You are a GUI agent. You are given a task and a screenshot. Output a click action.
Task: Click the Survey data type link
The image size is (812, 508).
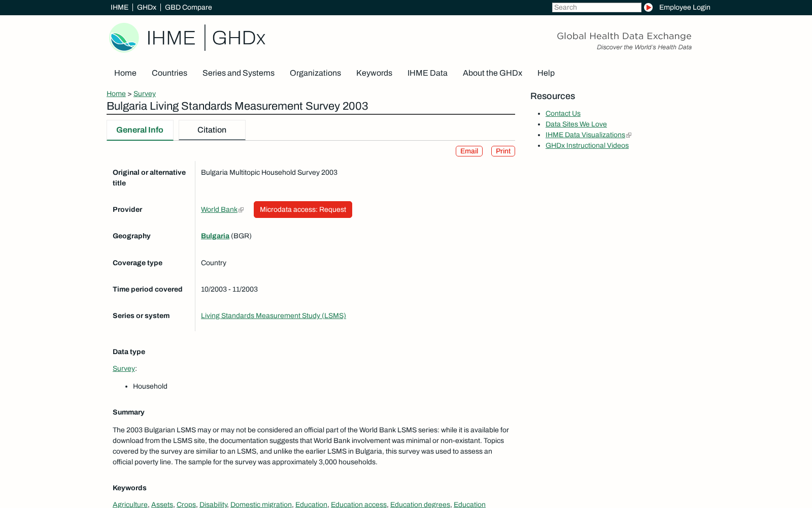[x=124, y=369]
